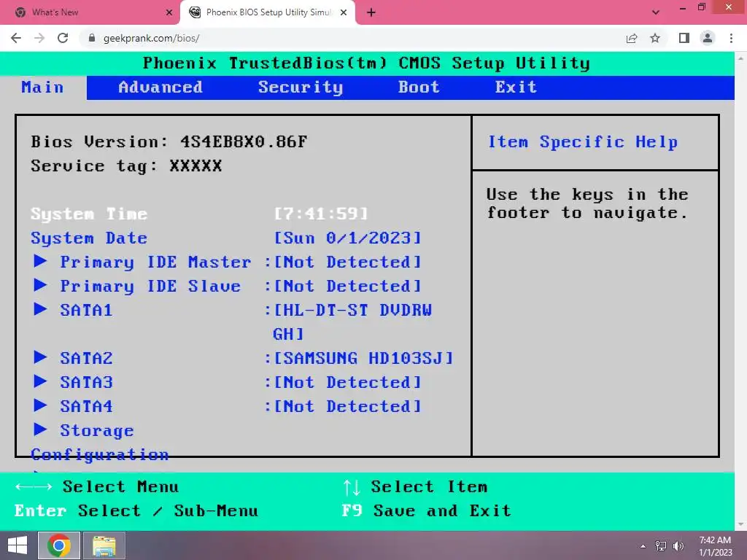Select the Phoenix BIOS Setup Utility browser tab
Viewport: 747px width, 560px height.
268,12
